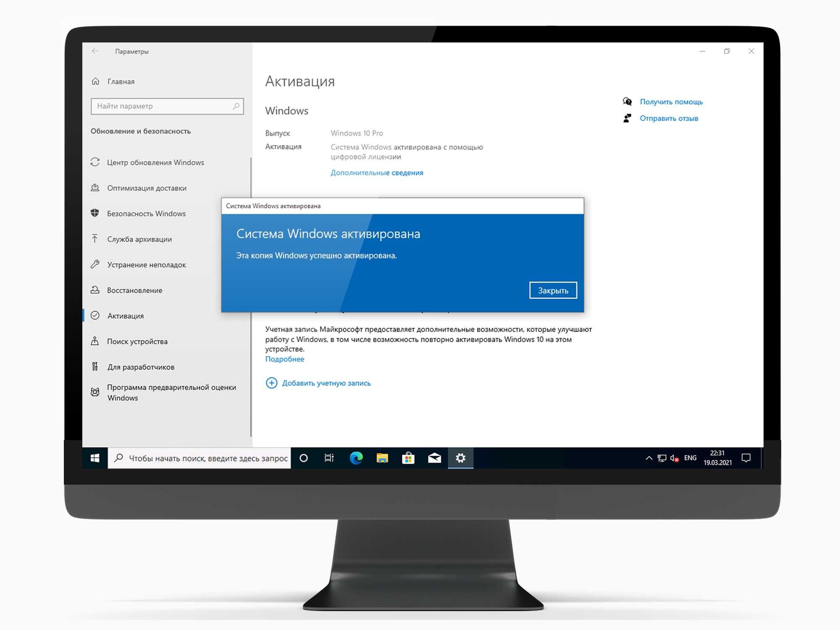Click the sidebar vertical scrollbar
840x630 pixels.
[251, 297]
